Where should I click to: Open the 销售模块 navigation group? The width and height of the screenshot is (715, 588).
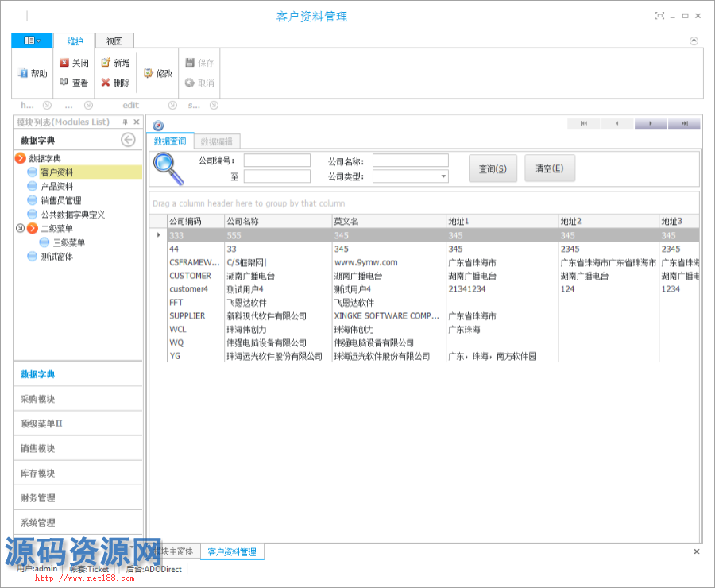click(x=78, y=448)
